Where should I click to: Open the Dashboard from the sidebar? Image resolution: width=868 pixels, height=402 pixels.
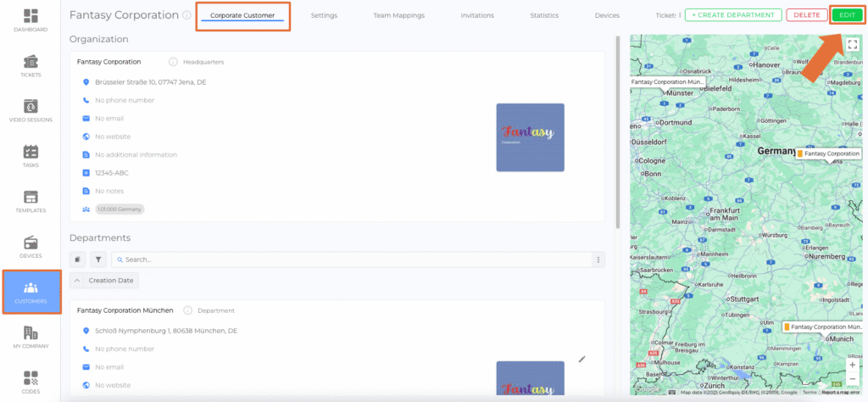click(x=31, y=20)
